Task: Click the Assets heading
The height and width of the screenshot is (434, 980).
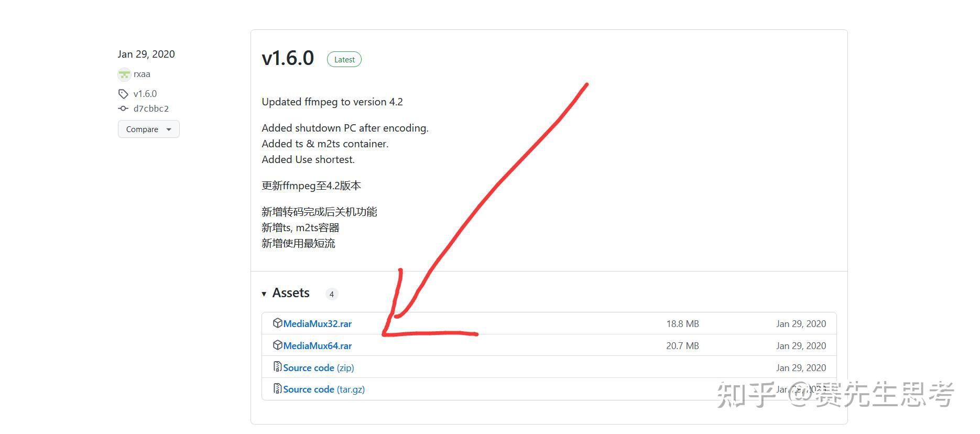Action: [x=291, y=293]
